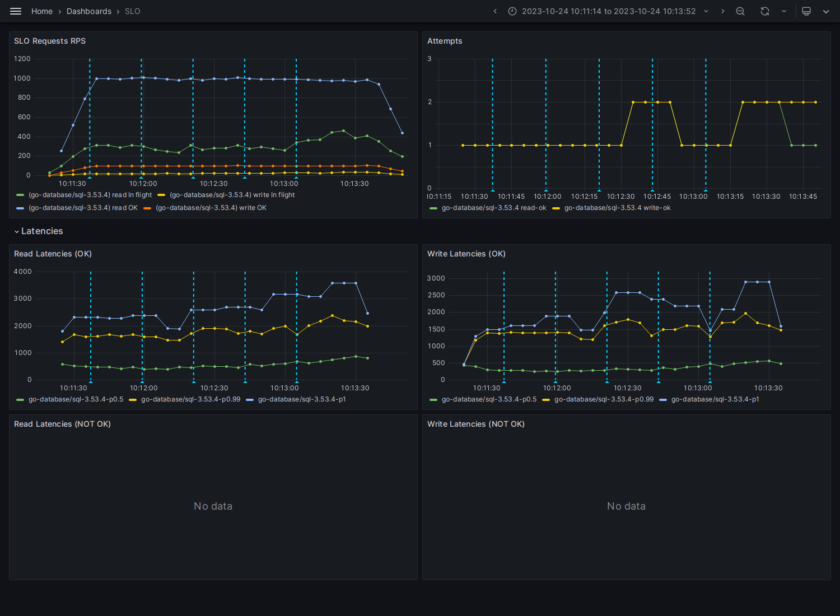Toggle p0.99 legend in Write Latencies
This screenshot has height=616, width=840.
(604, 399)
